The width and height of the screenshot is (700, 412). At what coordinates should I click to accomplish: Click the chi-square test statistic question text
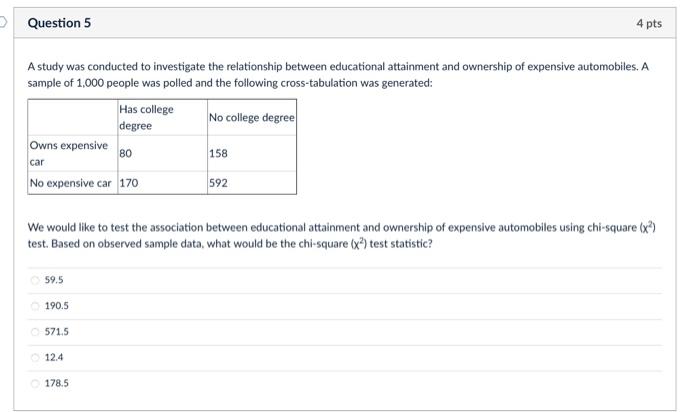coord(342,235)
